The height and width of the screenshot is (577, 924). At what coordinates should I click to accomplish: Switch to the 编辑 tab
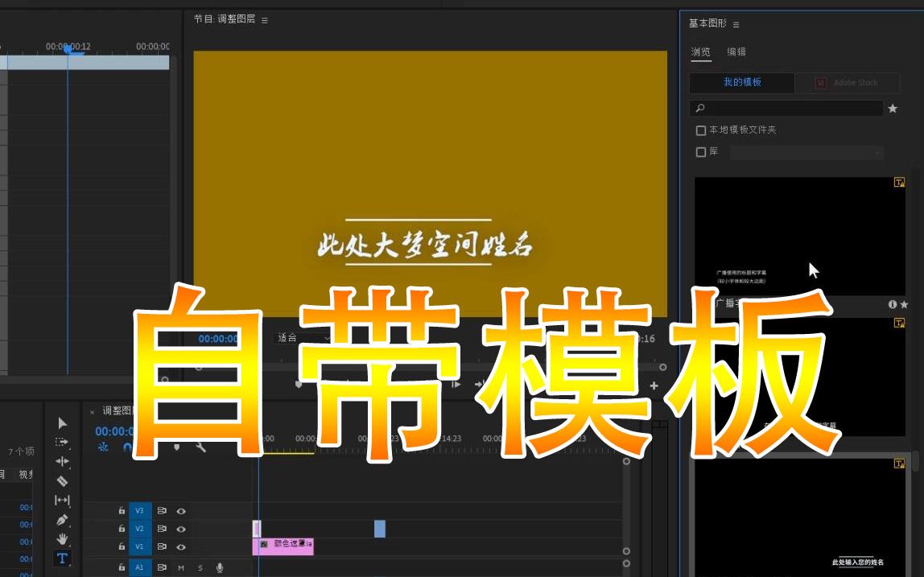(739, 52)
